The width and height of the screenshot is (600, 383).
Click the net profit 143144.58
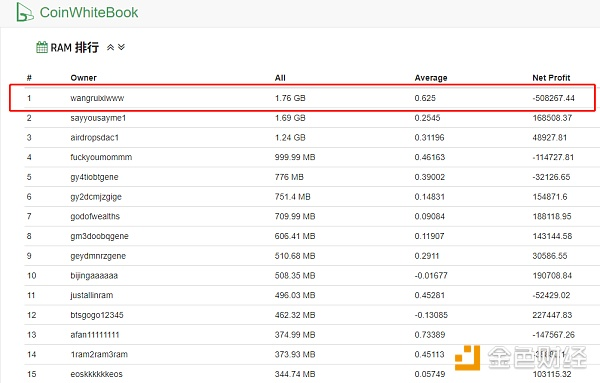[553, 236]
